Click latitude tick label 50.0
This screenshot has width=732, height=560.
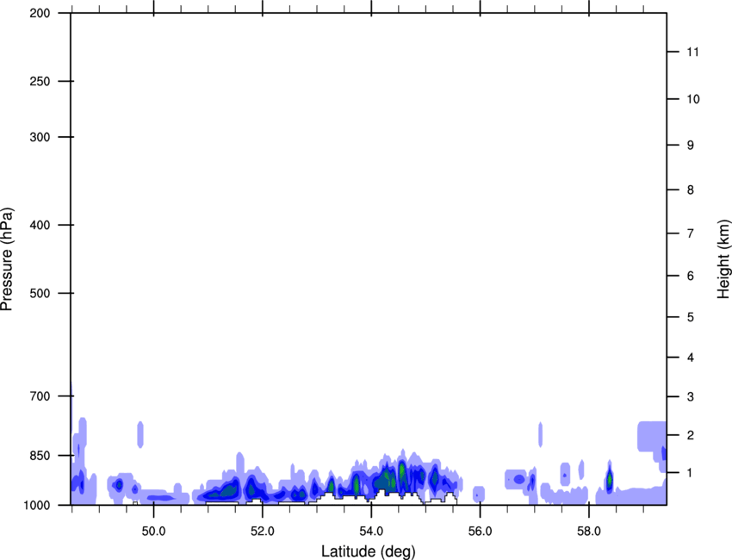pyautogui.click(x=153, y=532)
